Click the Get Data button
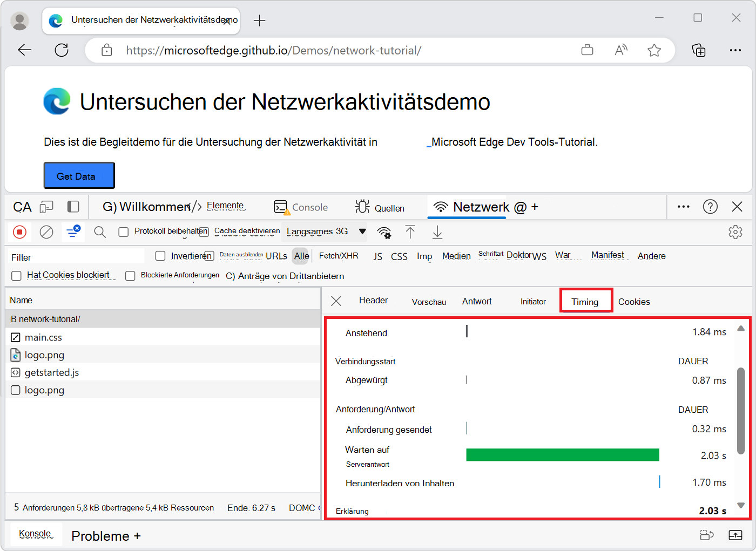Screen dimensions: 756x551 [79, 175]
